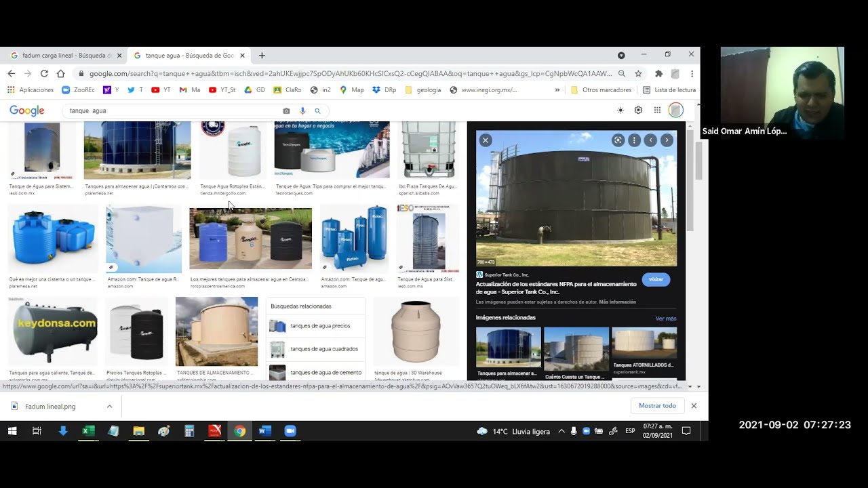Click the Visitar button for Superior Tank
This screenshot has width=868, height=488.
656,279
